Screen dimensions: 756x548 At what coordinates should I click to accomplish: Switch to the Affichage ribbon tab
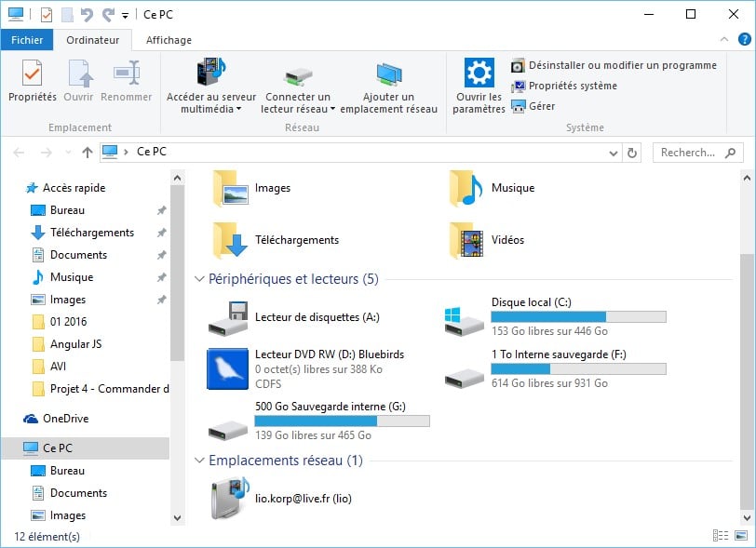pyautogui.click(x=169, y=40)
